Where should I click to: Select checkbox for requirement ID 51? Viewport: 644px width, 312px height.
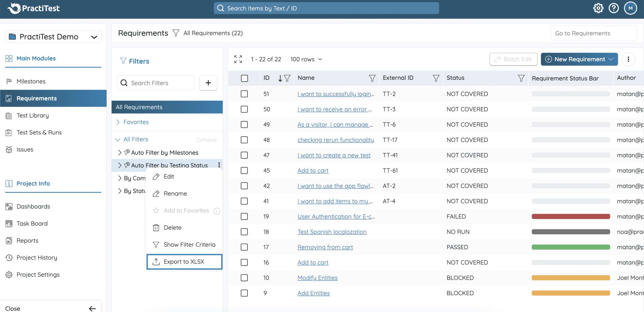tap(244, 94)
